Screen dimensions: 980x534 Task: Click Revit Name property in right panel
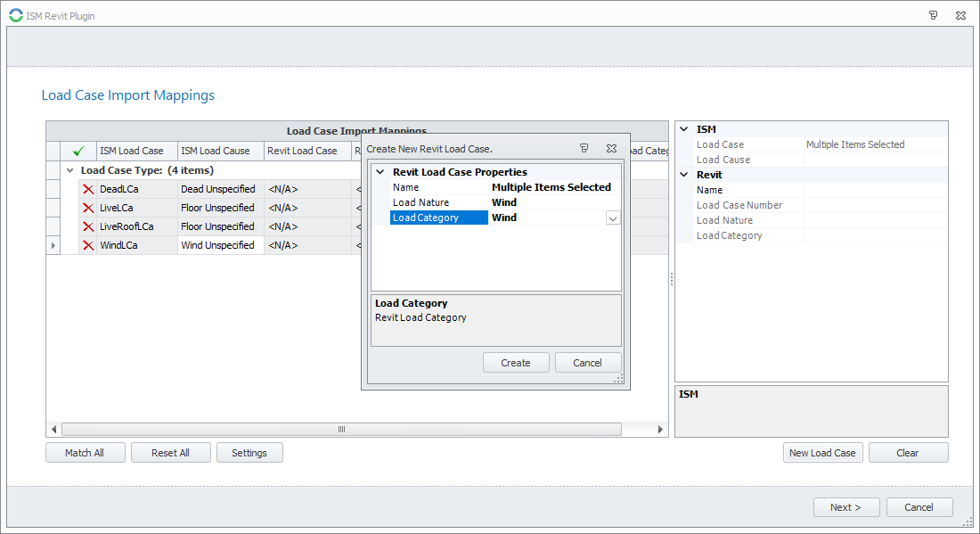tap(748, 190)
